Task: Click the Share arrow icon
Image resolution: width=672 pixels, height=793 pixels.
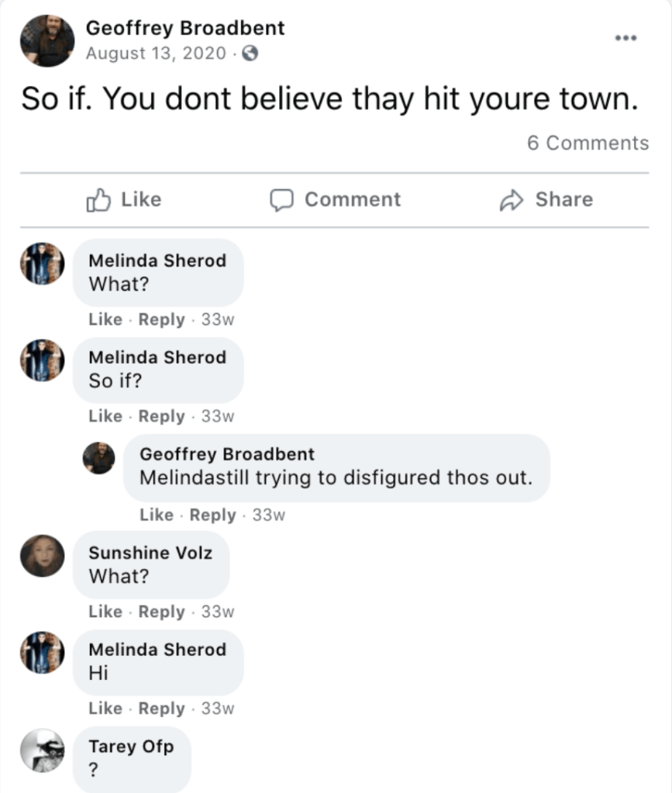Action: [511, 201]
